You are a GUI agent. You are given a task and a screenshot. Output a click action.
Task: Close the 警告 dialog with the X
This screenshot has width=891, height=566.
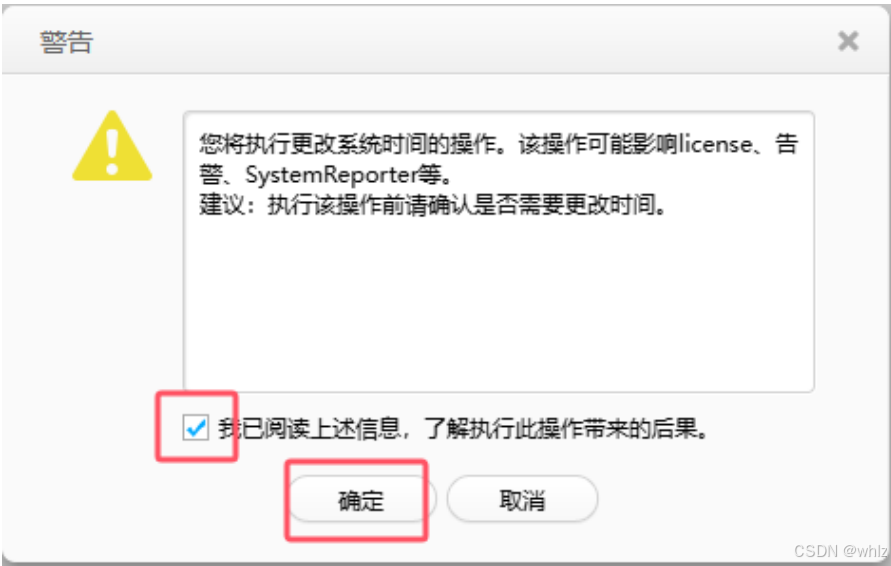[848, 41]
